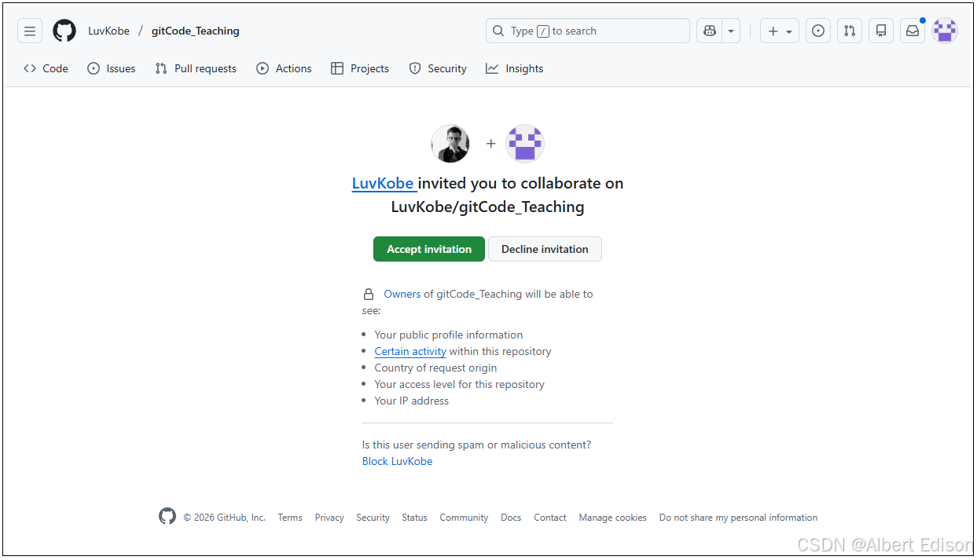The width and height of the screenshot is (977, 560).
Task: Expand the Create new plus dropdown
Action: (x=780, y=31)
